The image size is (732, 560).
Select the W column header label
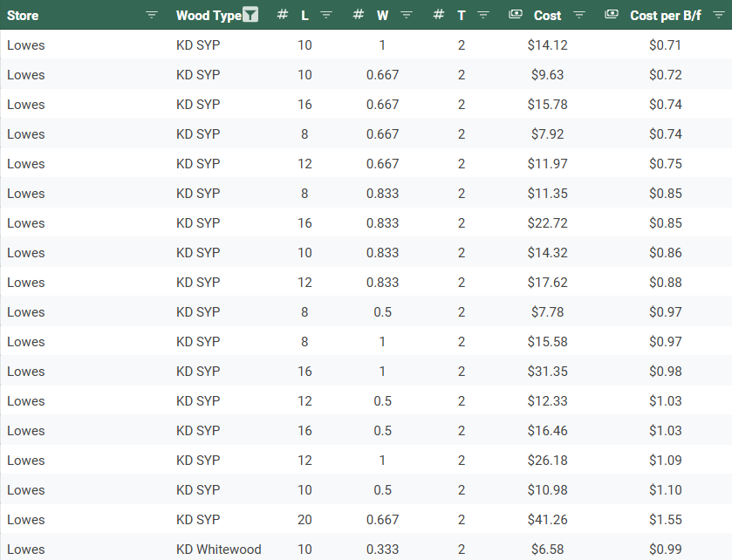(x=383, y=16)
